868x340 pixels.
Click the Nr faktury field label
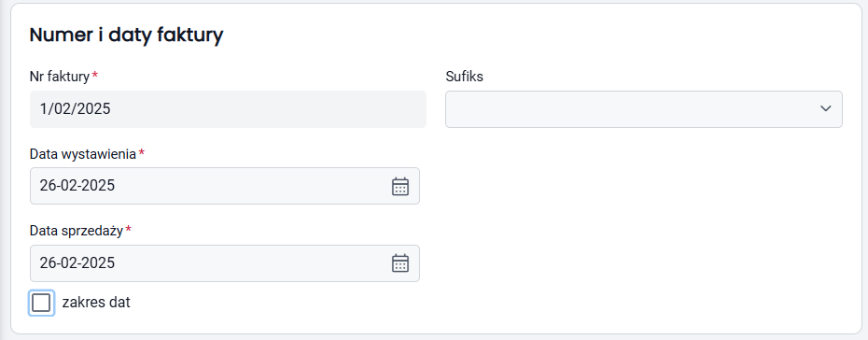tap(59, 77)
